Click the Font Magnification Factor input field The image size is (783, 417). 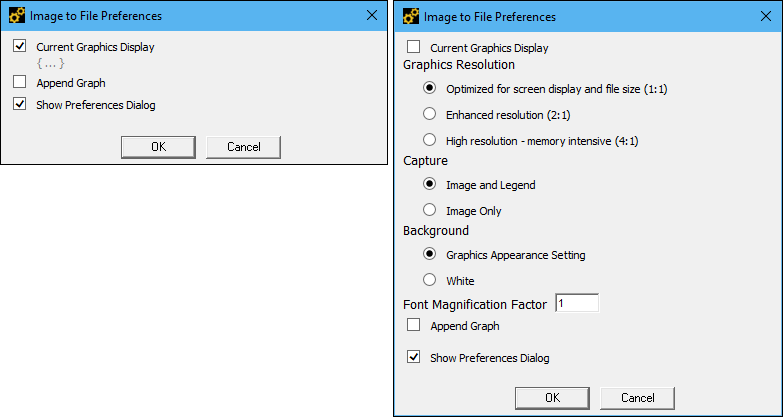[x=577, y=303]
